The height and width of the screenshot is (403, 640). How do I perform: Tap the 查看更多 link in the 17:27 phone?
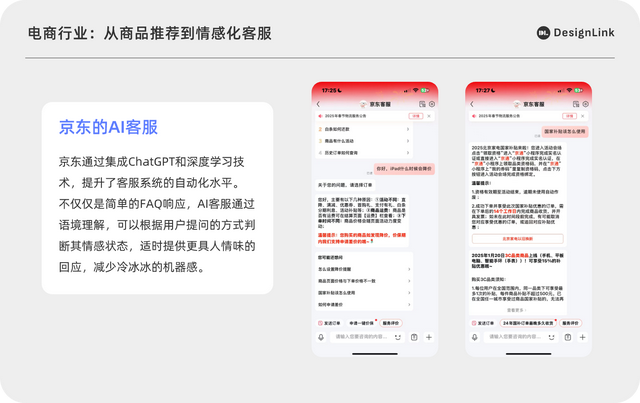pos(517,310)
